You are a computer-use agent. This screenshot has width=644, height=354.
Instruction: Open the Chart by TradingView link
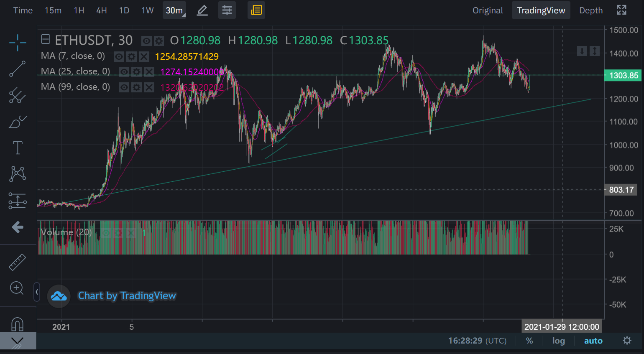(127, 296)
